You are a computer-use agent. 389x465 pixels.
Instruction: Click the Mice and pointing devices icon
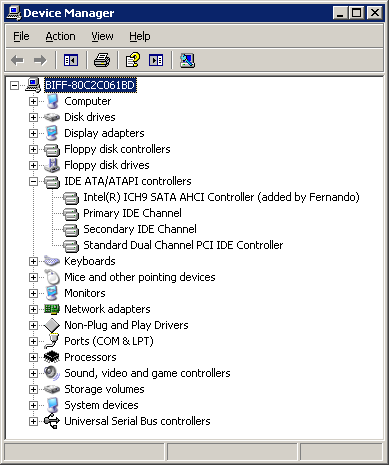pyautogui.click(x=52, y=277)
